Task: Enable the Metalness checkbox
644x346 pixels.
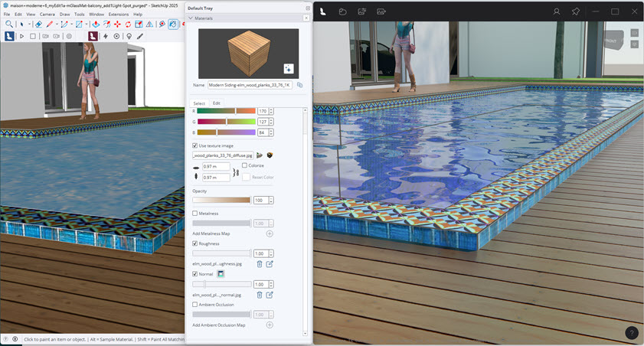Action: (x=195, y=214)
